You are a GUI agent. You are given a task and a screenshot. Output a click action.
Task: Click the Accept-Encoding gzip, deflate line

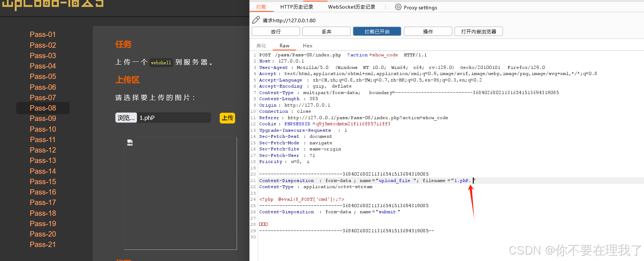pos(305,86)
